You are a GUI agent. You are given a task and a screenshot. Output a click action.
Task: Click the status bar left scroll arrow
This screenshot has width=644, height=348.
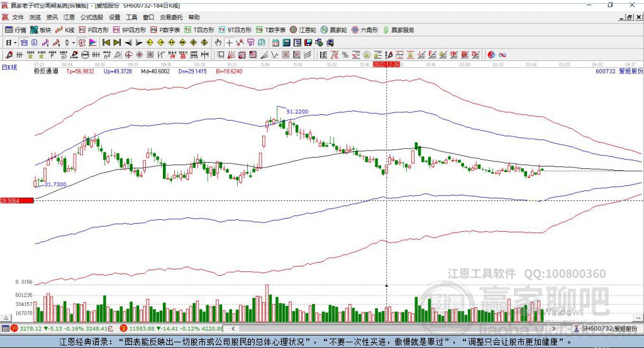(x=233, y=329)
